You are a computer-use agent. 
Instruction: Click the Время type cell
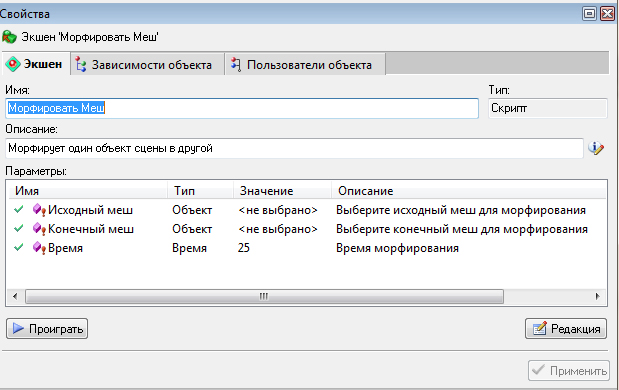189,248
